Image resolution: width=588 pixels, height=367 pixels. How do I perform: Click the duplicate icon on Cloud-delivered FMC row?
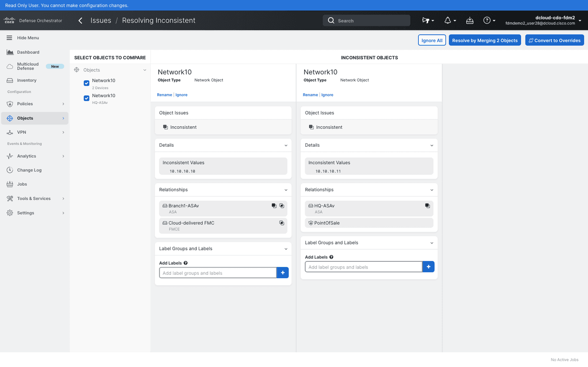click(x=282, y=223)
